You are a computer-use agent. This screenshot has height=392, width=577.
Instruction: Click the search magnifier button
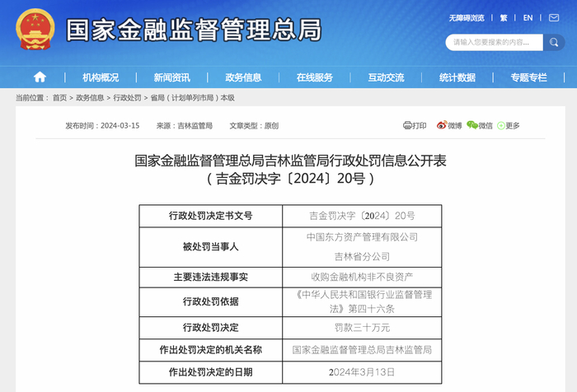coord(553,42)
